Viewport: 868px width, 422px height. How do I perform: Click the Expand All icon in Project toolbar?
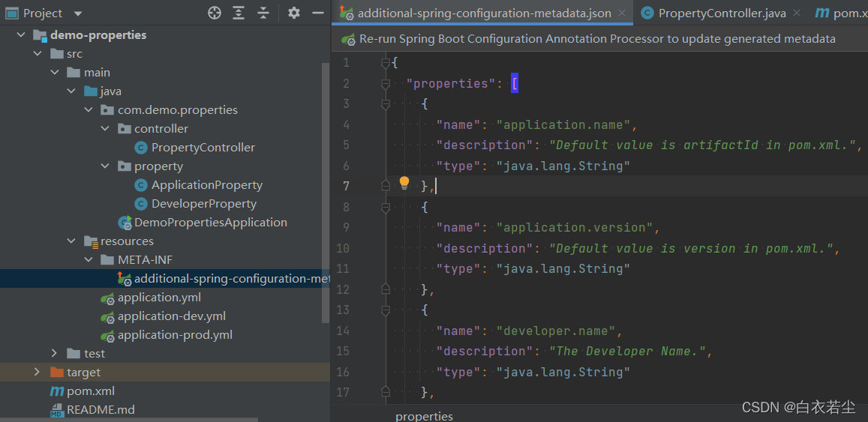pos(239,13)
